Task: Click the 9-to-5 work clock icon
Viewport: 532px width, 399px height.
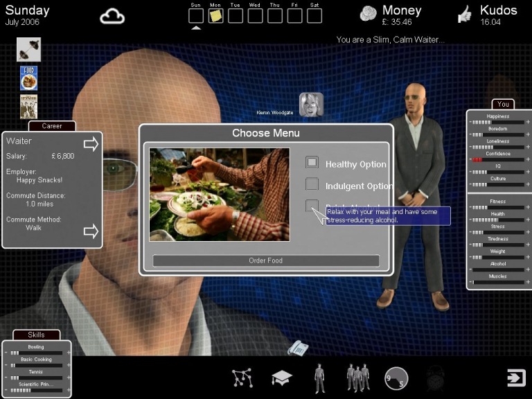Action: 396,378
